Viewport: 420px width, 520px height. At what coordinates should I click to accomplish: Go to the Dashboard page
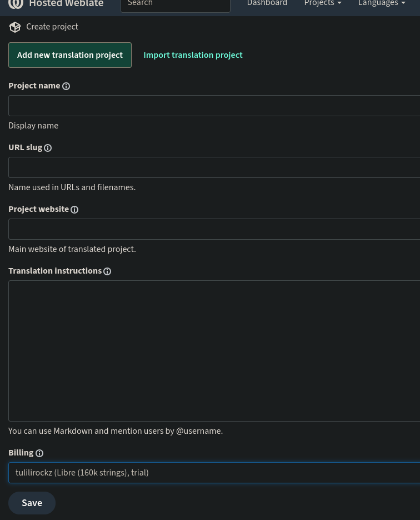point(267,4)
